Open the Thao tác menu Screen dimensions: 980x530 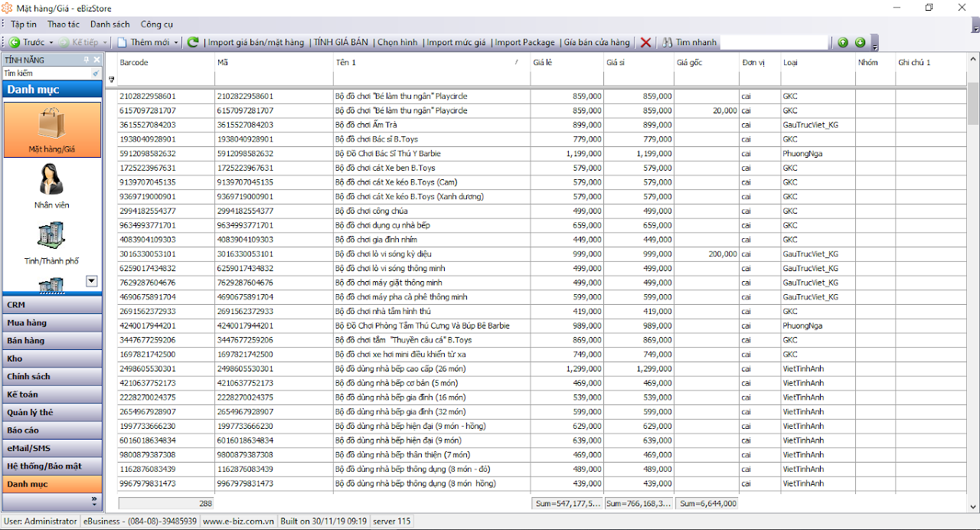click(63, 25)
